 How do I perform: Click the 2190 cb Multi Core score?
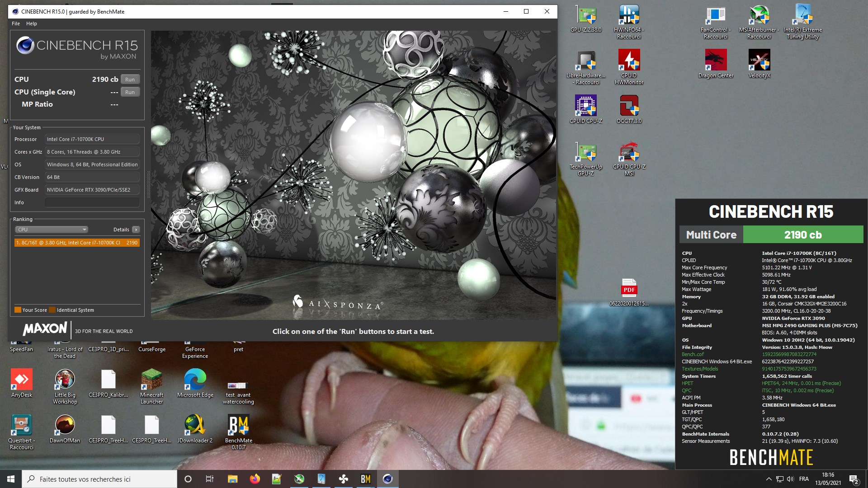tap(803, 235)
